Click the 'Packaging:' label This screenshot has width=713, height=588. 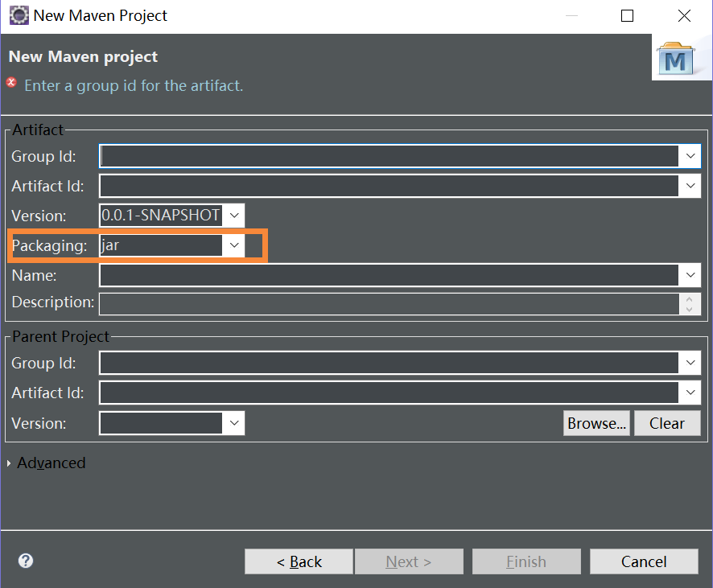(49, 246)
